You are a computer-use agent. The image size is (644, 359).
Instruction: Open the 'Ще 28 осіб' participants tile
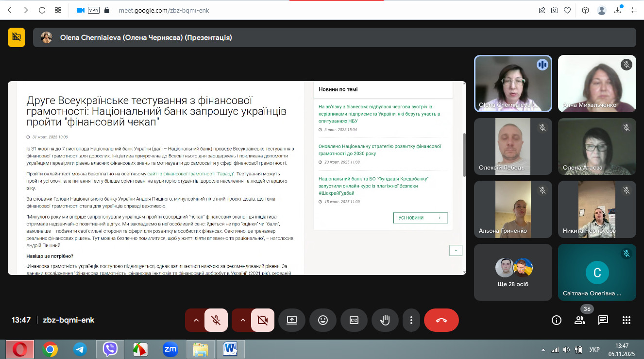(x=513, y=272)
